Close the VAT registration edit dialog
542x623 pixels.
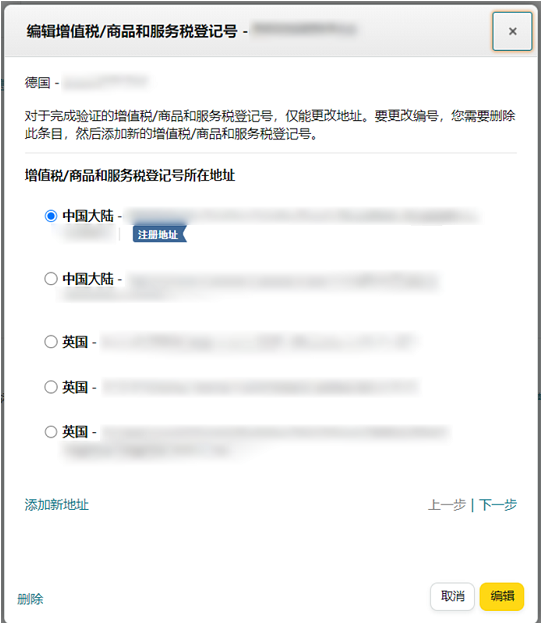click(x=512, y=31)
